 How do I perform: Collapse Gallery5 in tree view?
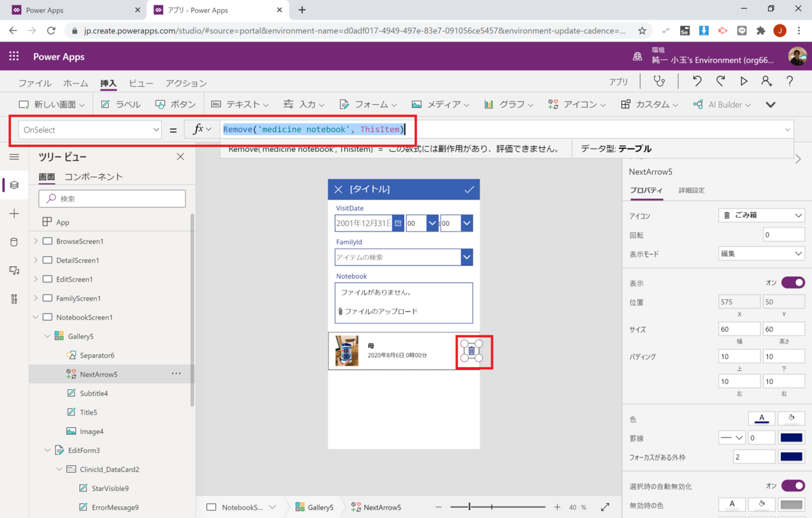point(47,336)
